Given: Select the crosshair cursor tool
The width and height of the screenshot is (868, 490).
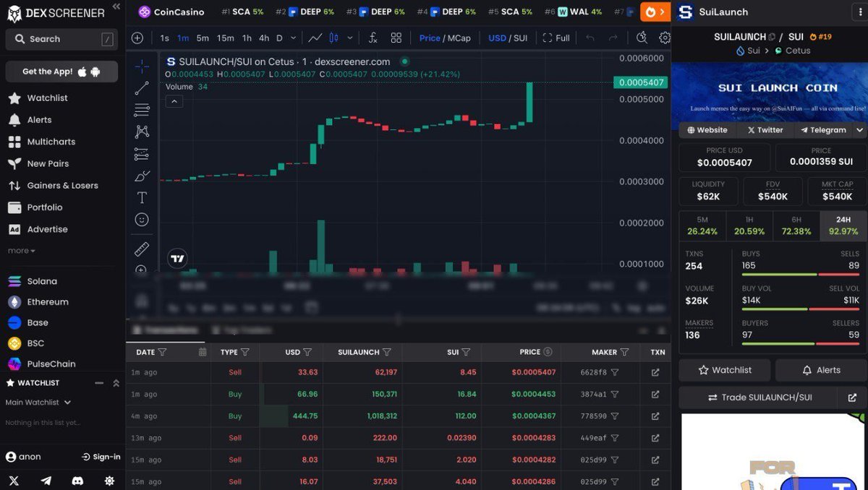Looking at the screenshot, I should pos(142,66).
